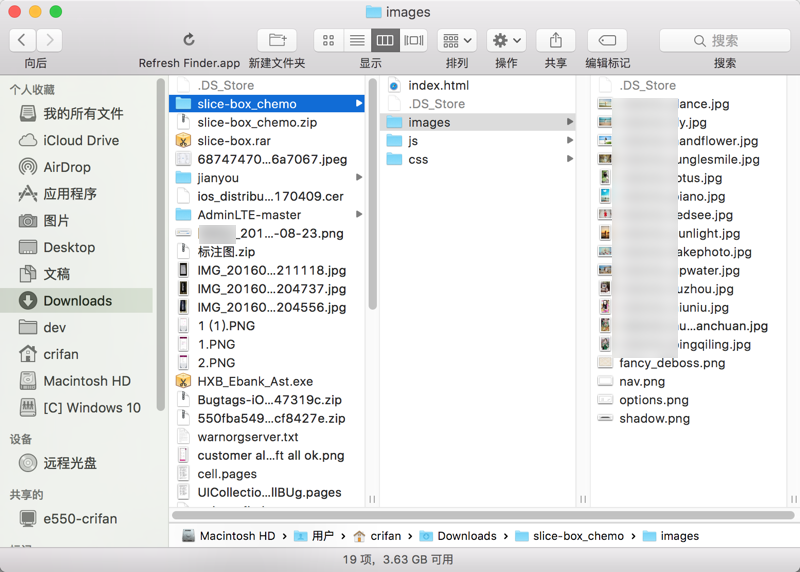
Task: Click the Refresh Finder.app icon
Action: [189, 40]
